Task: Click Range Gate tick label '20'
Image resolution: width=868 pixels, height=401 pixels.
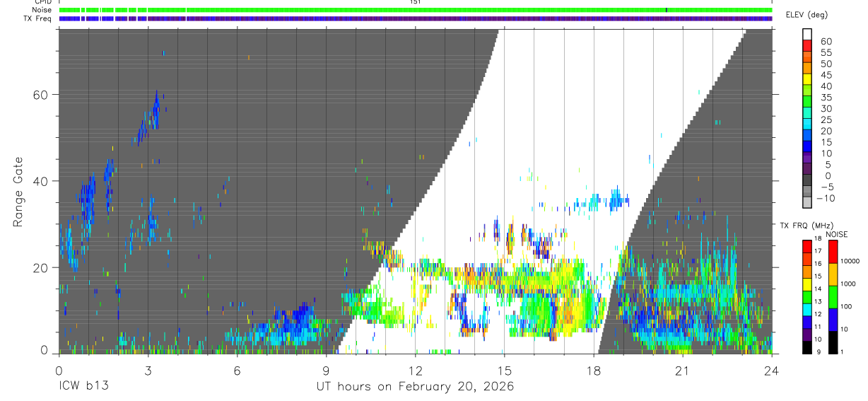Action: click(x=42, y=267)
